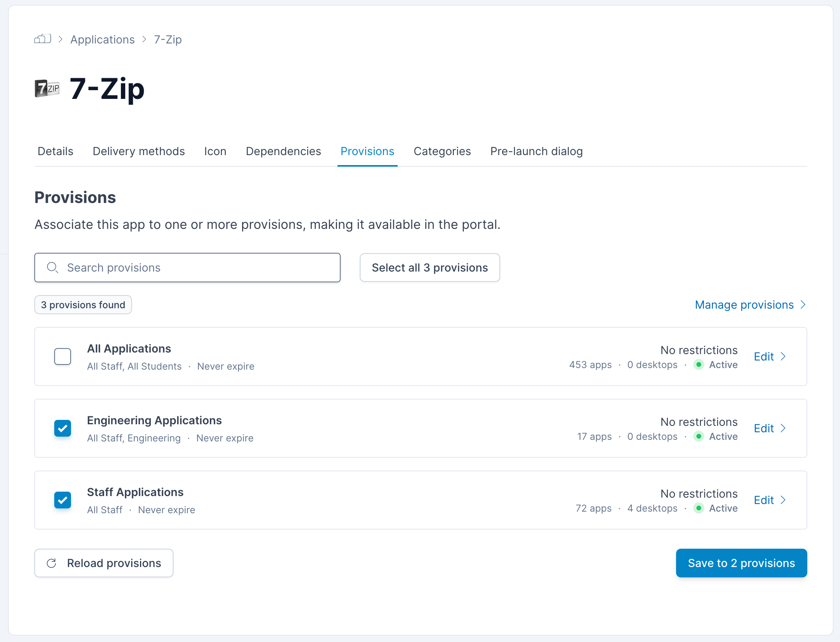This screenshot has width=840, height=642.
Task: Open Edit link for Engineering Applications
Action: [x=764, y=428]
